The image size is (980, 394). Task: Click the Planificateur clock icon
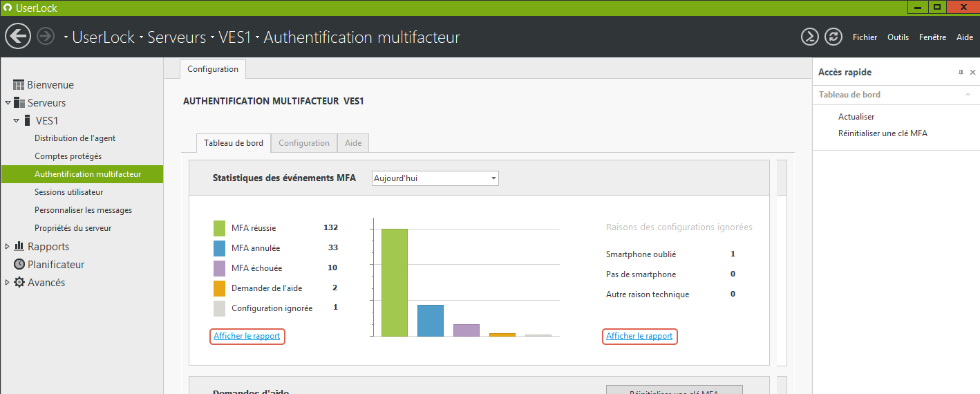[19, 265]
